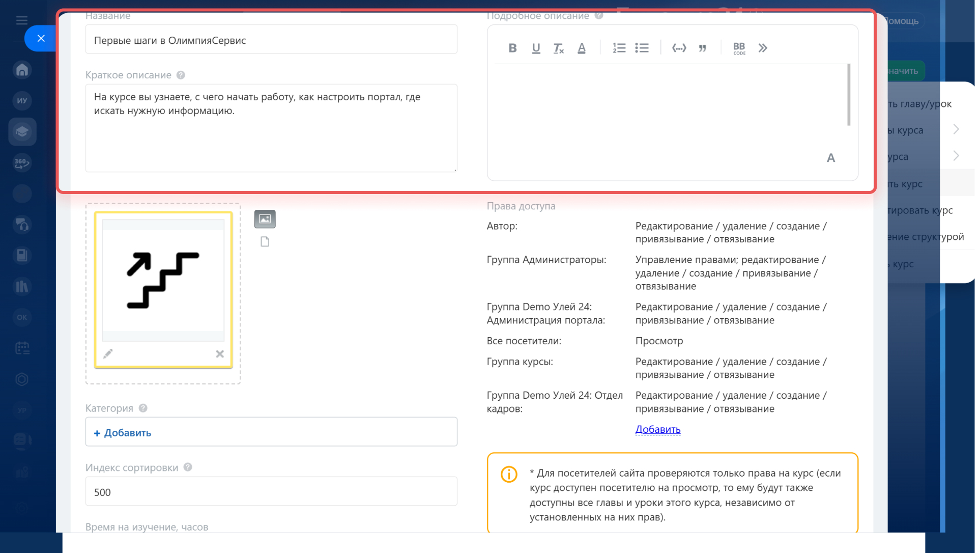This screenshot has height=553, width=980.
Task: Toggle font panel with A icon
Action: [830, 158]
